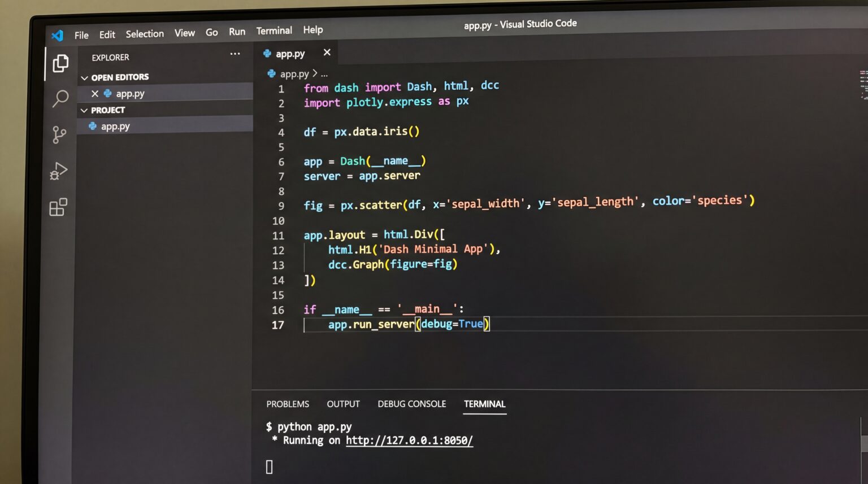Select app.py under the Project folder

tap(165, 126)
